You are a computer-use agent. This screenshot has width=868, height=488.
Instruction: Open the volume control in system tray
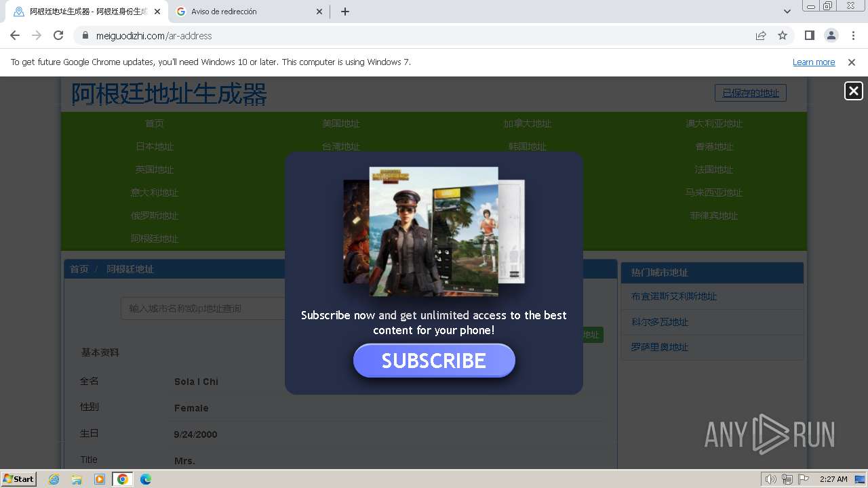click(x=771, y=479)
